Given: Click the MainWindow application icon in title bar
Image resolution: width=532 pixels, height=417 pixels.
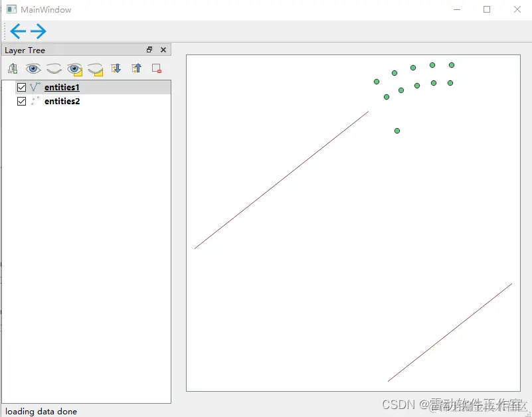Looking at the screenshot, I should 11,9.
